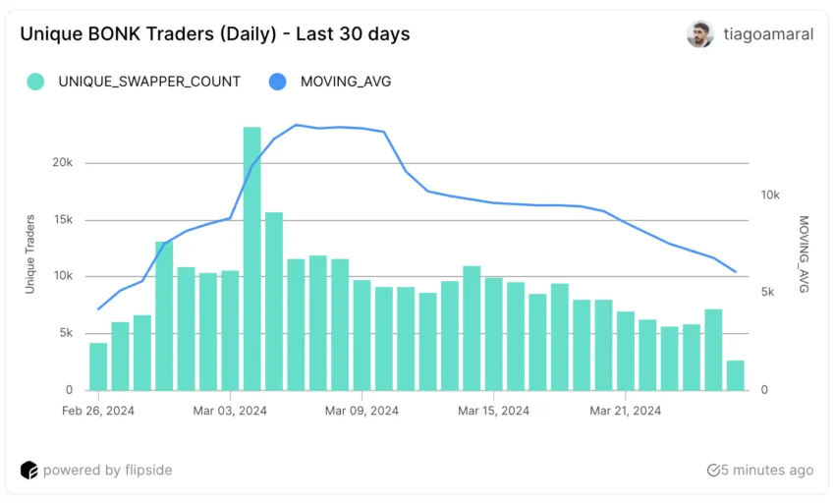Open the tiagoamaral author link
This screenshot has height=504, width=835.
click(768, 34)
